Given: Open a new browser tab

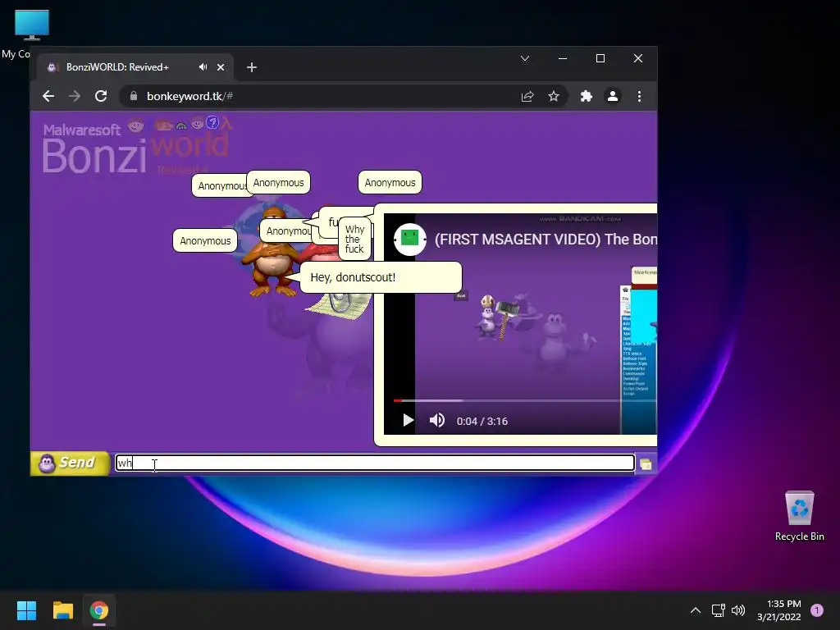Looking at the screenshot, I should [x=252, y=67].
